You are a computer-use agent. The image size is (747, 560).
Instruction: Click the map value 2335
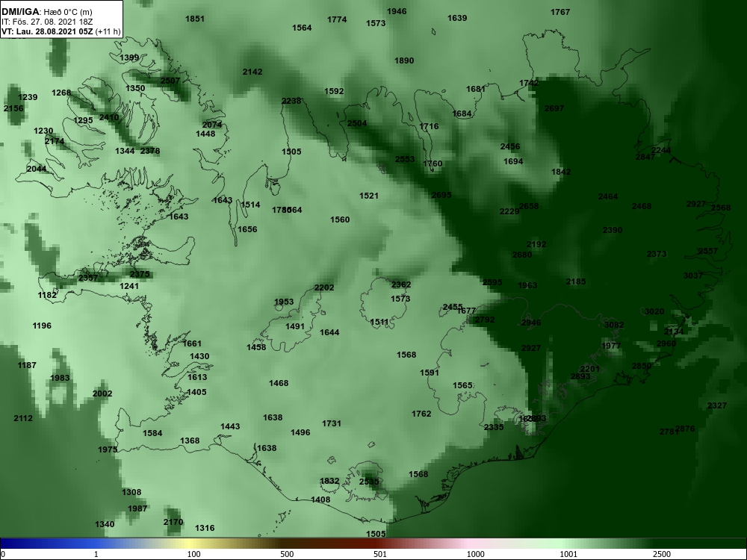pyautogui.click(x=494, y=427)
